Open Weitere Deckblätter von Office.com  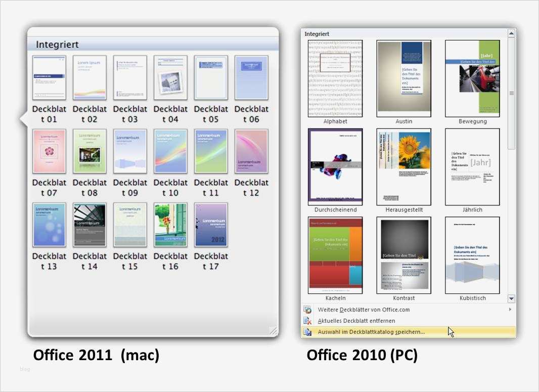(409, 310)
